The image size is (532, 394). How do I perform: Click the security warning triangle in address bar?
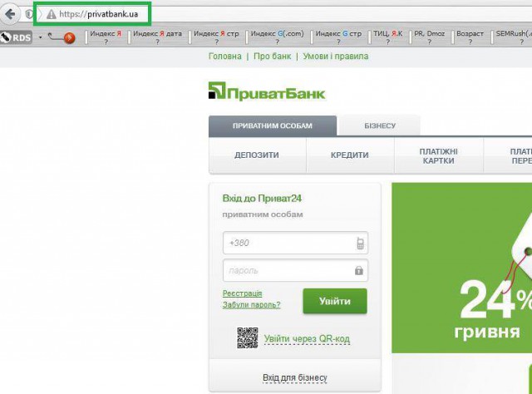coord(51,14)
